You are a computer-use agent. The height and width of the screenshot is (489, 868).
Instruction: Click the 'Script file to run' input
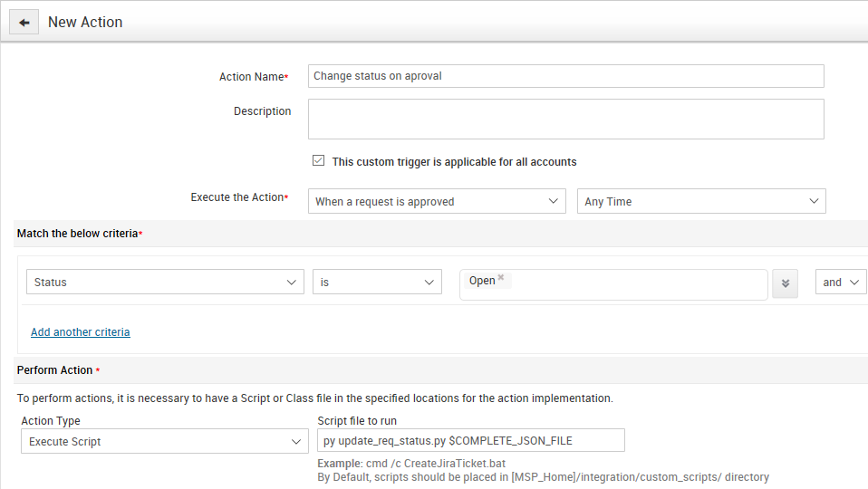pyautogui.click(x=471, y=440)
